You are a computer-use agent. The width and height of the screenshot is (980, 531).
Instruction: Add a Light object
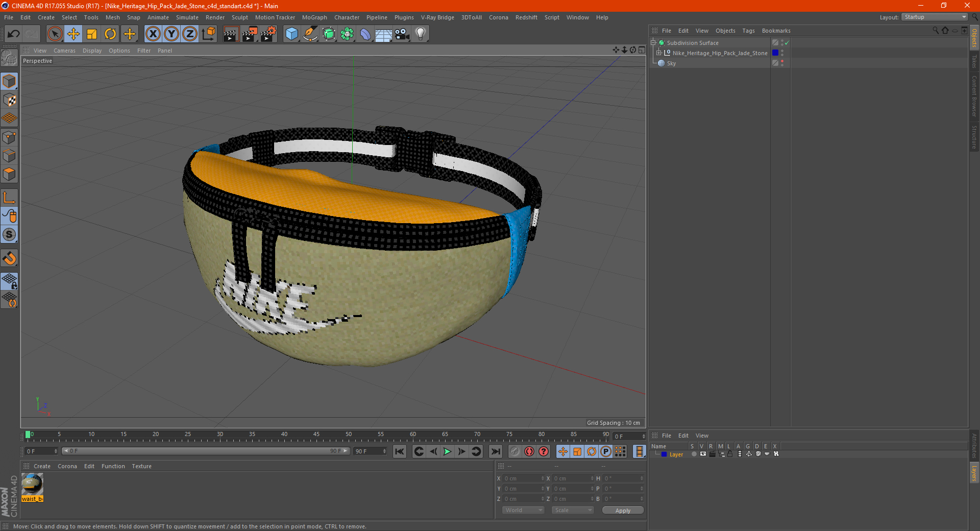click(421, 34)
